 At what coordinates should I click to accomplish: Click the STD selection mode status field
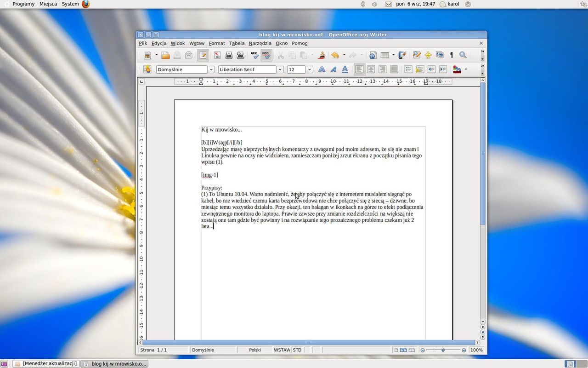point(297,350)
